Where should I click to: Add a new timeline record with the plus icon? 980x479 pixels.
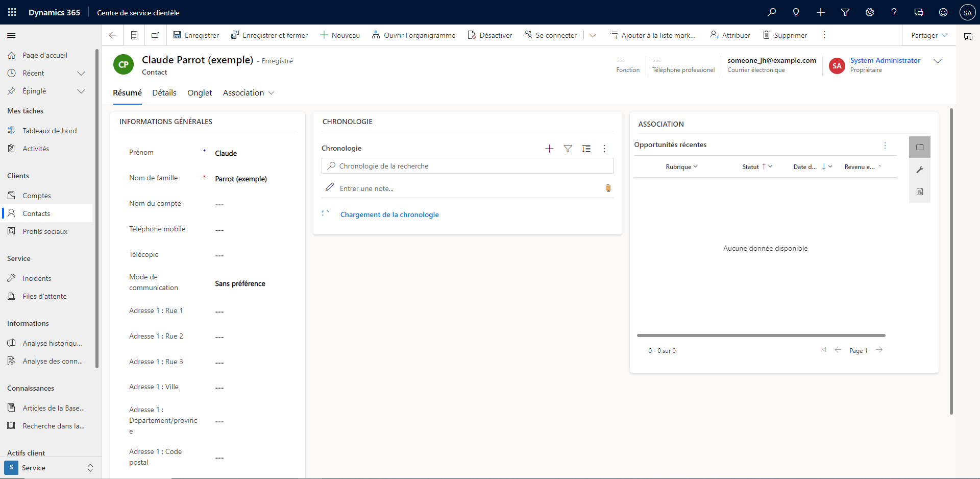click(549, 149)
